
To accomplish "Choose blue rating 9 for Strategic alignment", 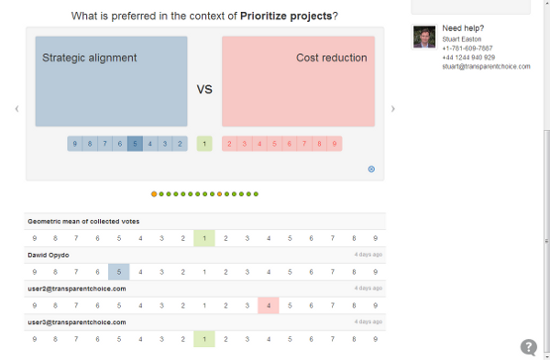I will click(75, 144).
